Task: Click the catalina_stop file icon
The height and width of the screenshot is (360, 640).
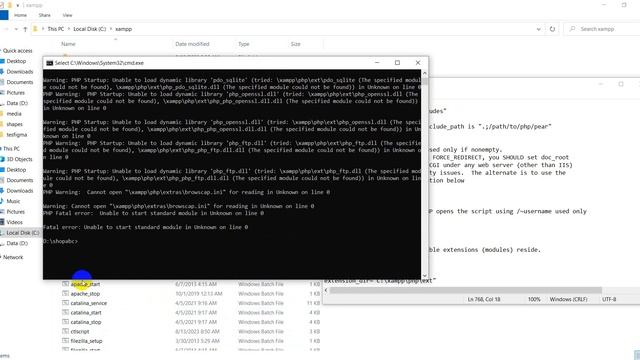Action: [x=65, y=322]
